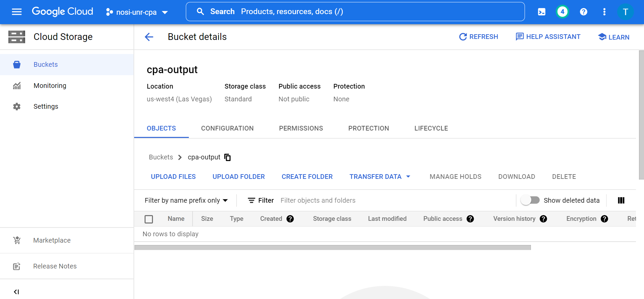Open the user account avatar T
Image resolution: width=644 pixels, height=299 pixels.
[625, 12]
